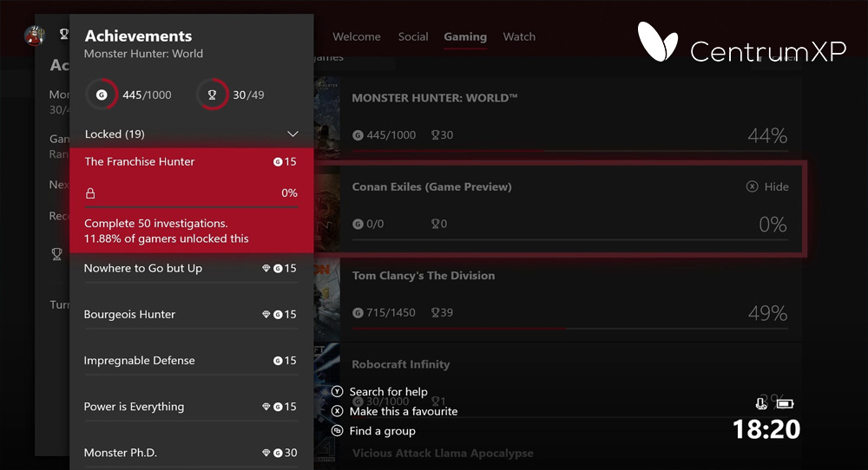Click the X button icon for Make this a favourite

(337, 411)
